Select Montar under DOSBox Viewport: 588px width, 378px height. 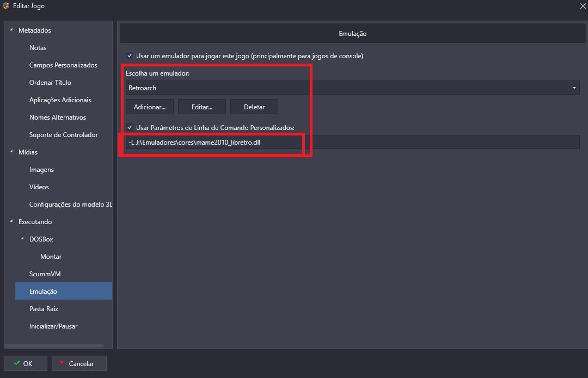pyautogui.click(x=51, y=257)
